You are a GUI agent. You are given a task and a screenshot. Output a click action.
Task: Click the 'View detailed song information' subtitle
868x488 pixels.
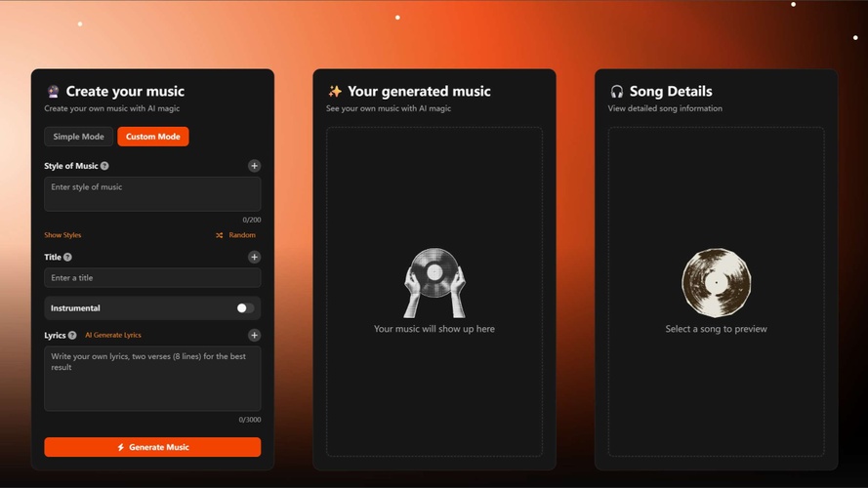pyautogui.click(x=665, y=108)
